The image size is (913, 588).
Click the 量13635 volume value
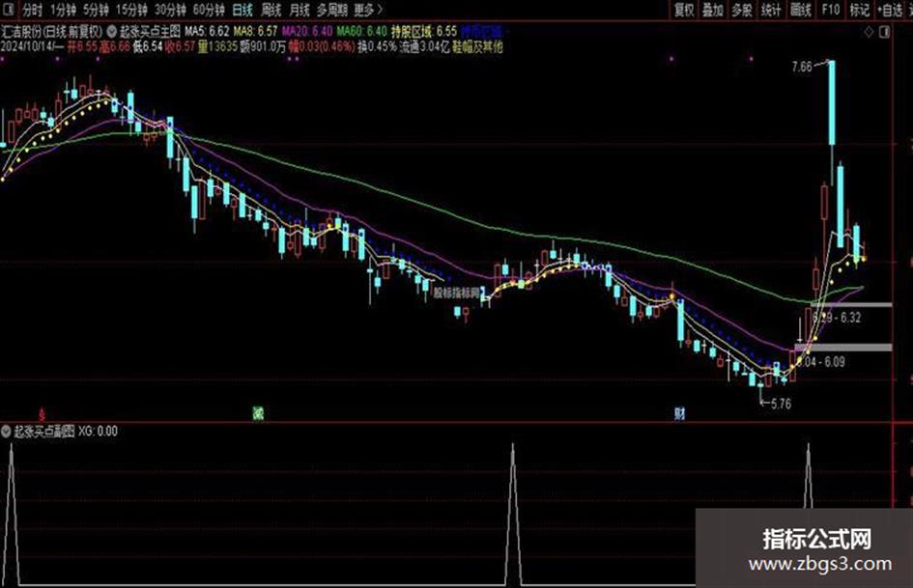[217, 46]
